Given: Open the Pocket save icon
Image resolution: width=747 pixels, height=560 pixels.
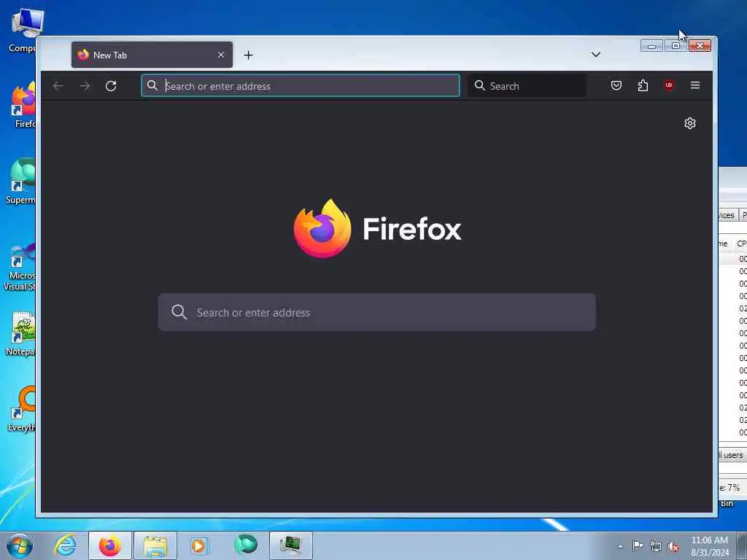Looking at the screenshot, I should pos(616,86).
